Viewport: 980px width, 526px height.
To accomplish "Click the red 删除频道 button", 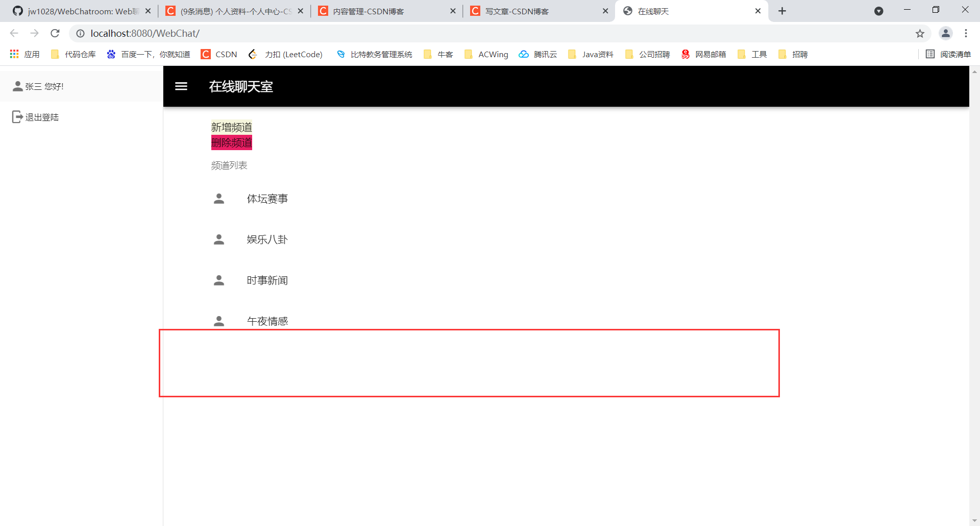I will pyautogui.click(x=231, y=142).
